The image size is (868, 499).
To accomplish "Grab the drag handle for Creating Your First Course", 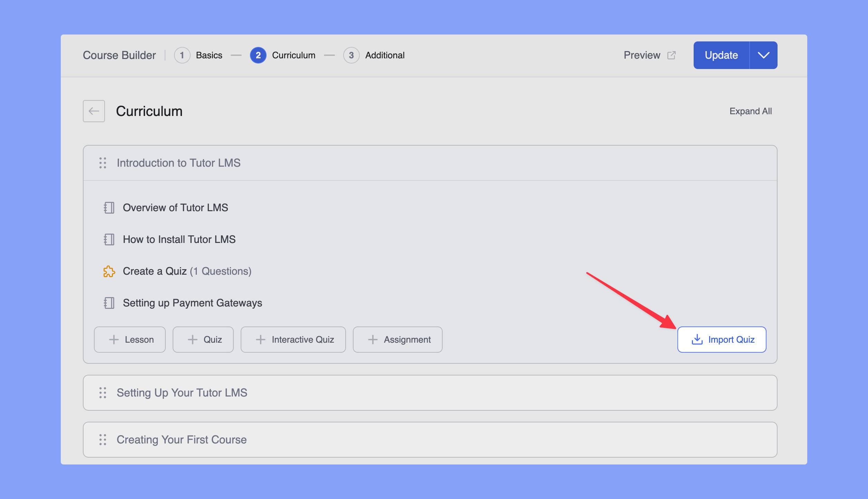I will (103, 440).
